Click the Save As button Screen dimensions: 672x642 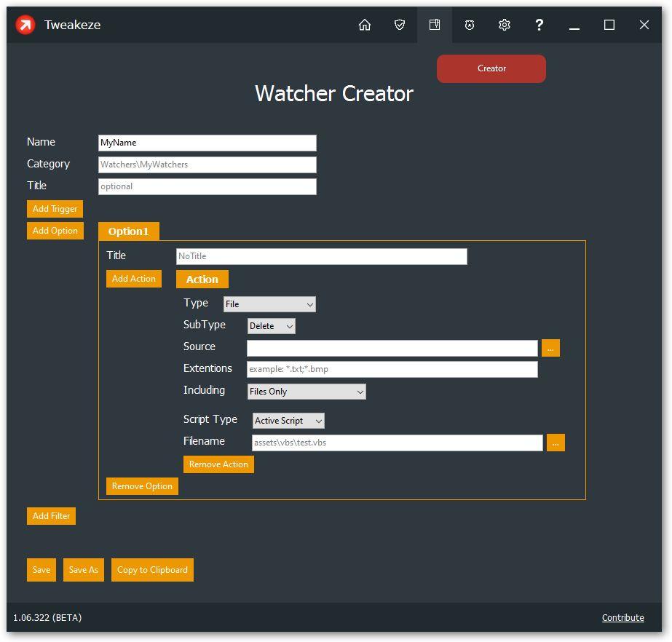pyautogui.click(x=84, y=569)
